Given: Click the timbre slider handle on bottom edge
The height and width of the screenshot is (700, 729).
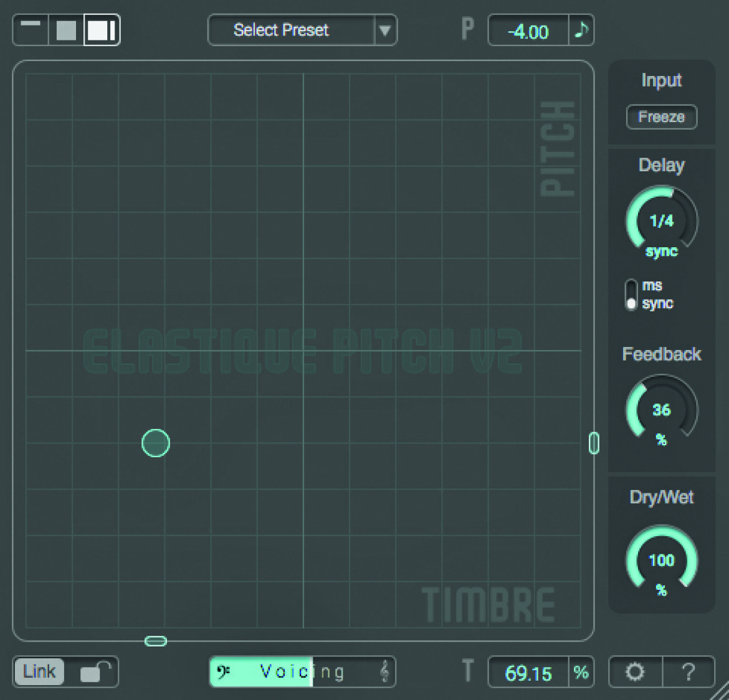Looking at the screenshot, I should [x=156, y=641].
